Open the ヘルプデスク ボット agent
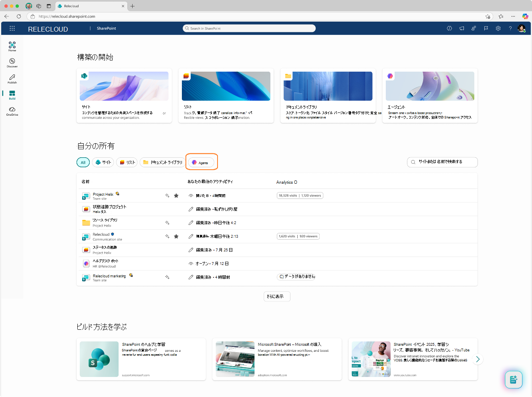 point(105,261)
